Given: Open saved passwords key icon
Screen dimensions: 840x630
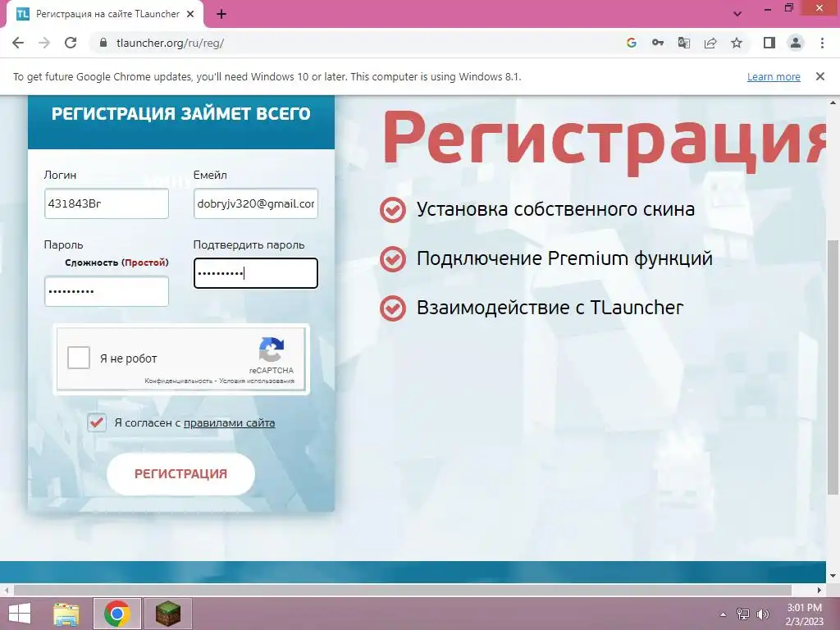Looking at the screenshot, I should 657,43.
